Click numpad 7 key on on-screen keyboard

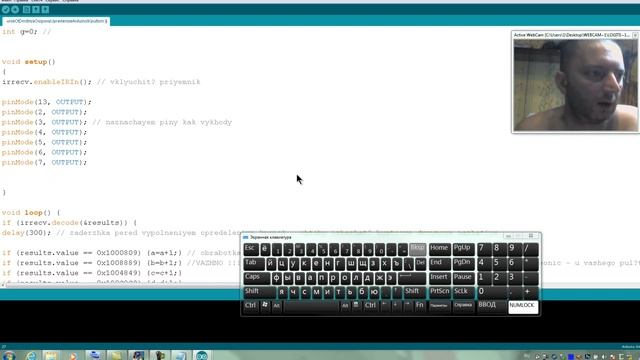(484, 249)
